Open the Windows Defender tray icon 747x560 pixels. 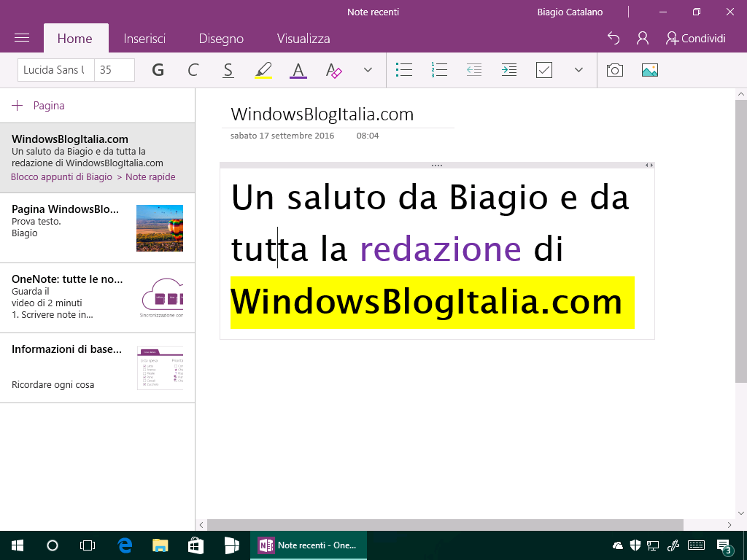click(x=635, y=545)
